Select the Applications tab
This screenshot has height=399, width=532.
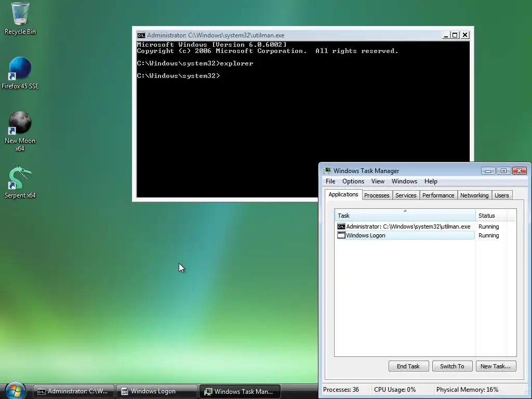[343, 194]
